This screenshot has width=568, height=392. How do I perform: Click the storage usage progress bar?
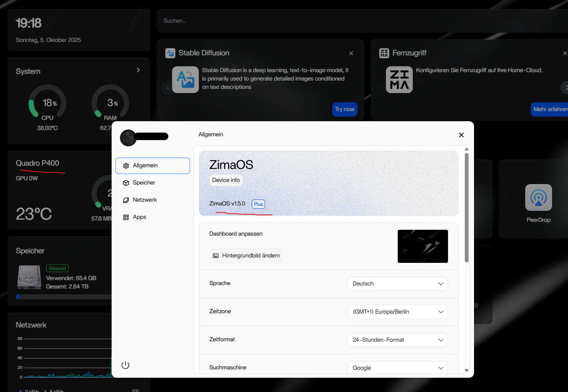tap(64, 297)
